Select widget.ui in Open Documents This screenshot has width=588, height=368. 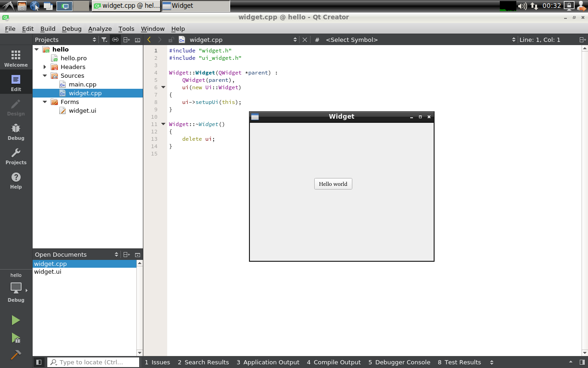48,271
